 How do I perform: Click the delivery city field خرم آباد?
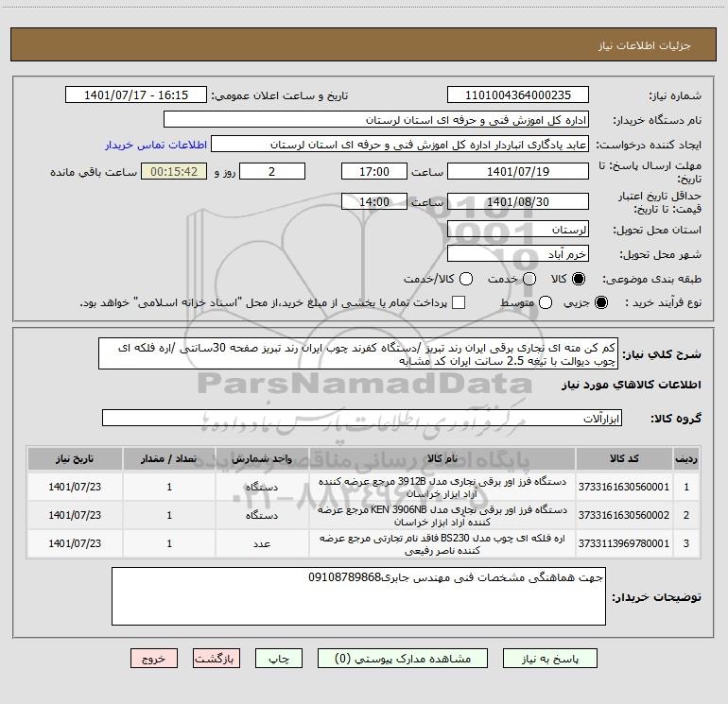coord(518,254)
